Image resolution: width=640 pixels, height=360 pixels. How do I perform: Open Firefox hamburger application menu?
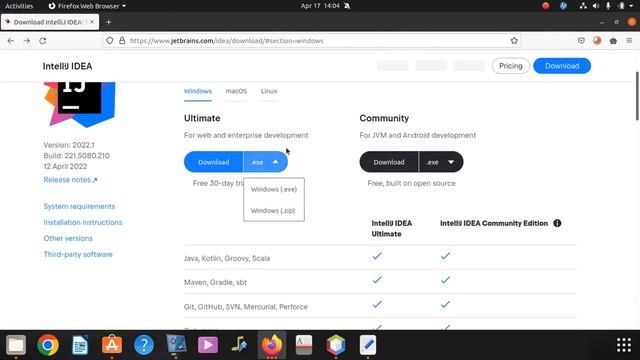coord(629,41)
